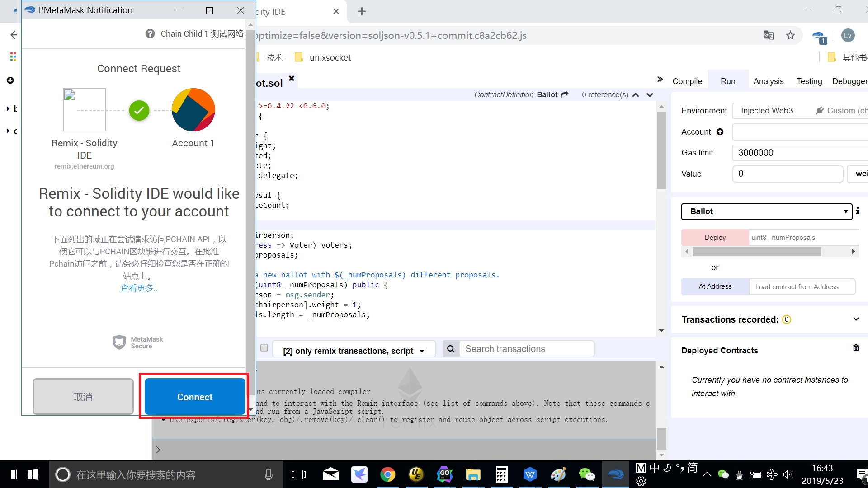This screenshot has height=488, width=868.
Task: Open the remix transactions filter dropdown
Action: pyautogui.click(x=354, y=351)
